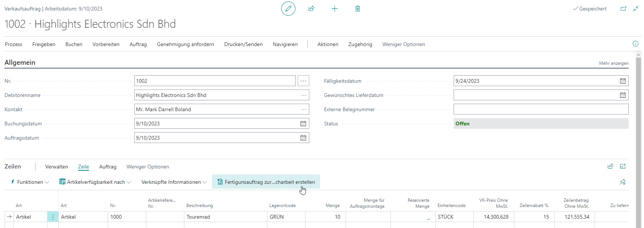This screenshot has height=228, width=644.
Task: Expand the Funktionen dropdown chevron
Action: tap(47, 182)
